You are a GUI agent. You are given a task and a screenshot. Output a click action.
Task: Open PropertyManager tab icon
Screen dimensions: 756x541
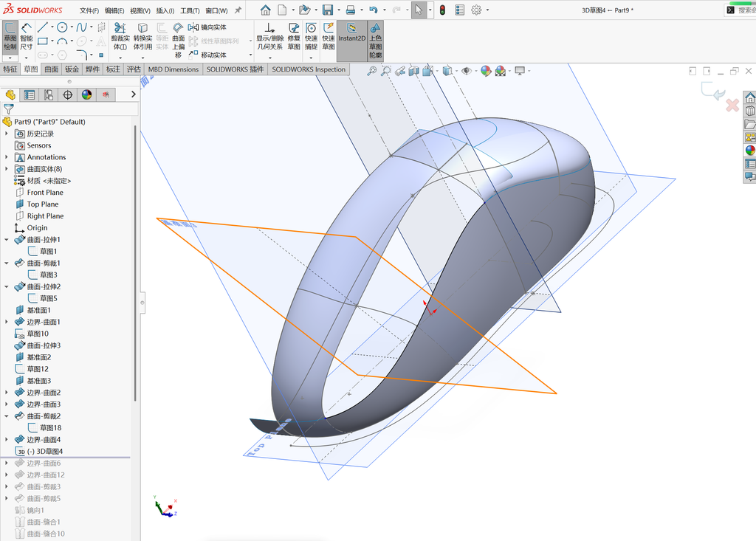(x=30, y=95)
